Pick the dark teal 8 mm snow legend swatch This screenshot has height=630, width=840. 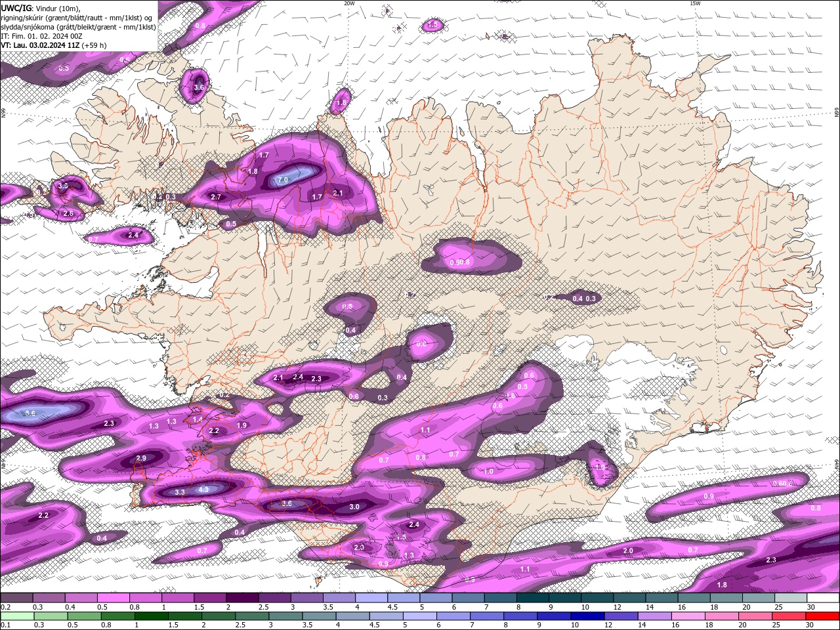pos(533,598)
